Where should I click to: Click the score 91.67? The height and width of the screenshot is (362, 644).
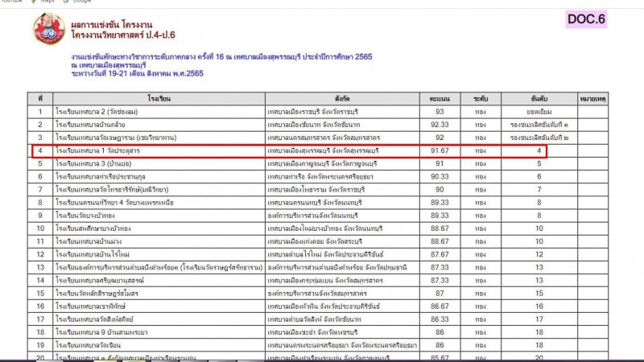(440, 150)
